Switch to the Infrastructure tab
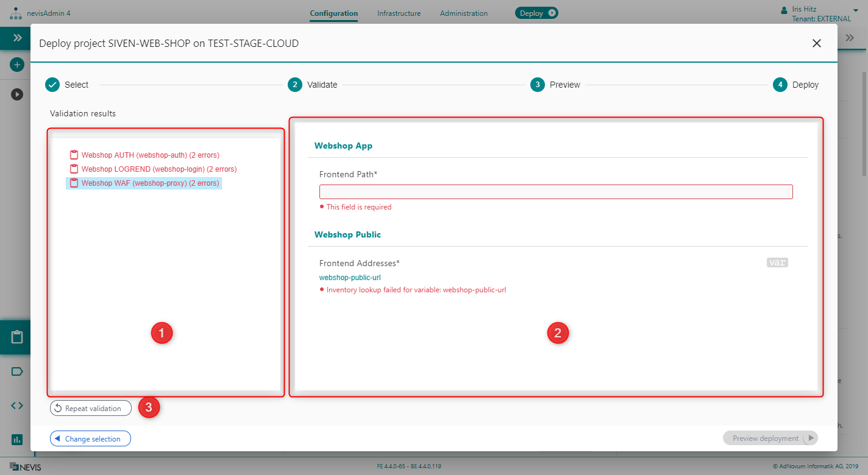The image size is (868, 475). click(399, 13)
